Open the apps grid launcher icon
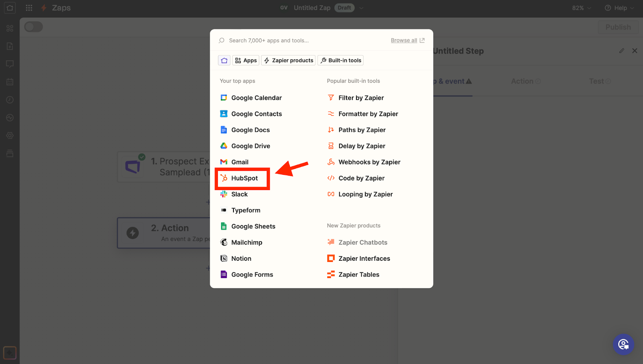This screenshot has width=643, height=364. (29, 8)
